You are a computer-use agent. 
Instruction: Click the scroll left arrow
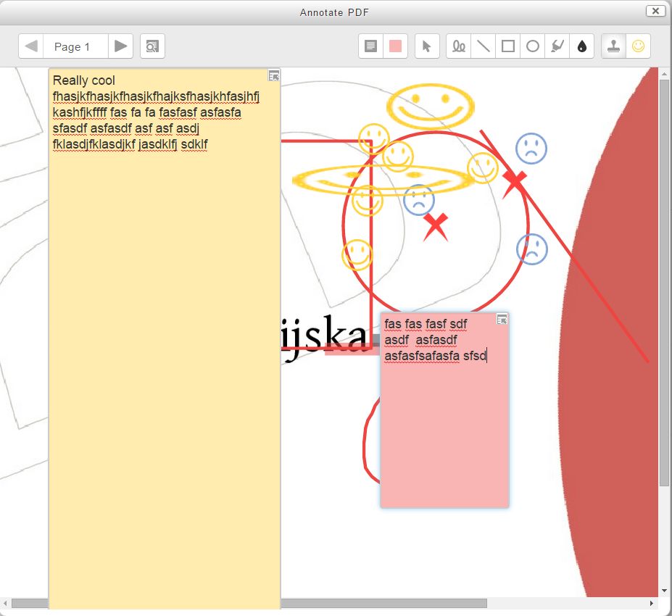[x=5, y=603]
